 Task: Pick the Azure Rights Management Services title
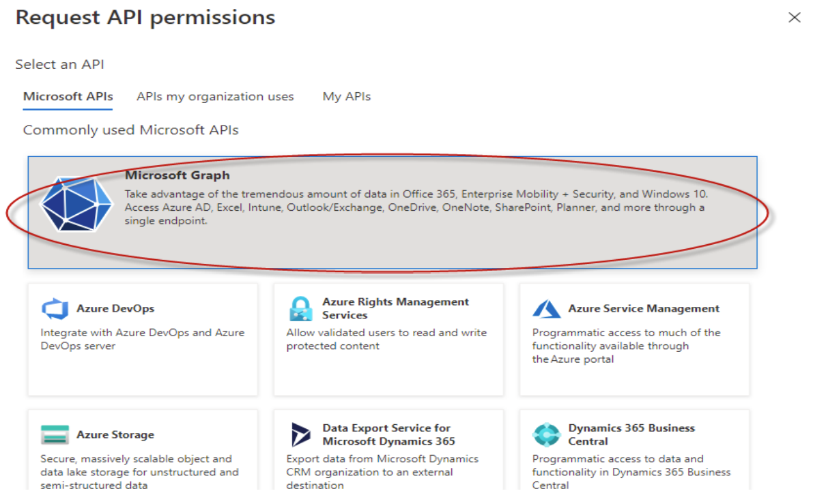click(396, 308)
